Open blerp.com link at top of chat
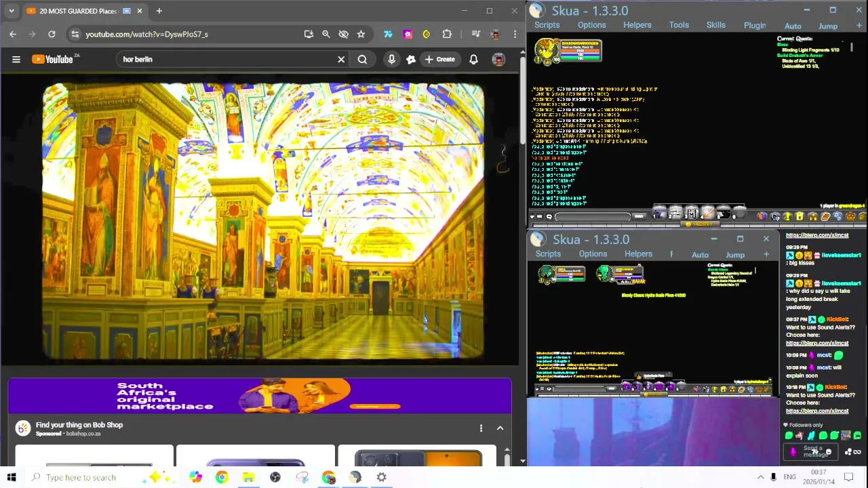868x488 pixels. [817, 235]
